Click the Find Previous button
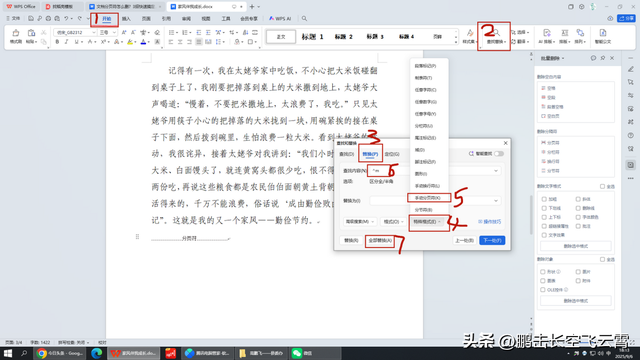Screen dimensions: 640x360 coord(464,240)
